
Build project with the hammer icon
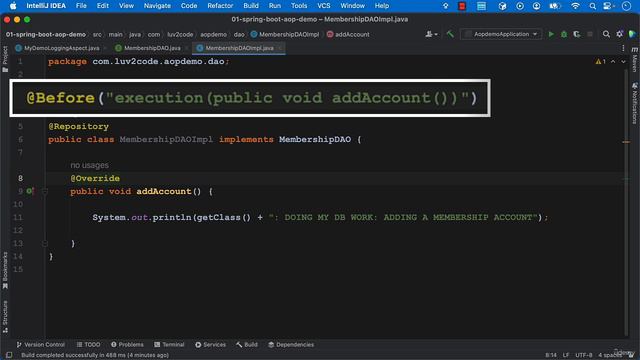pyautogui.click(x=450, y=34)
